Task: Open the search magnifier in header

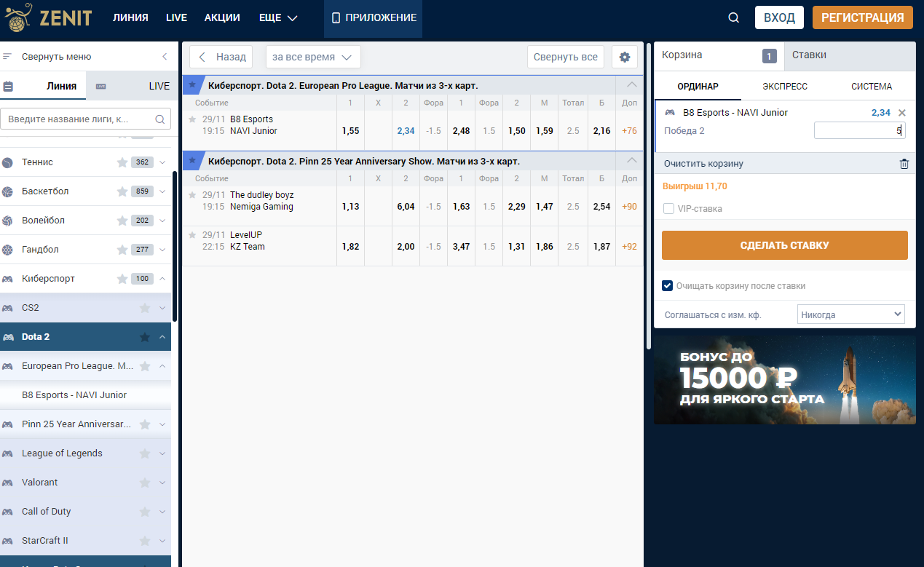Action: click(x=733, y=18)
